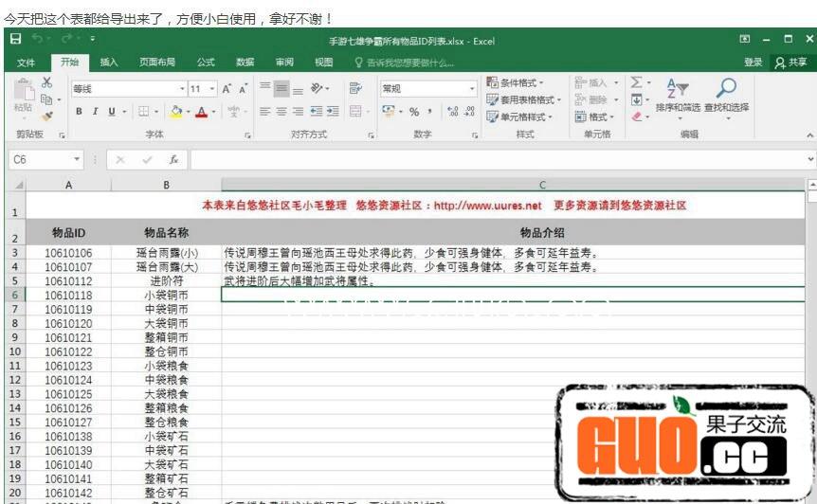Click the 登录 sign-in link

coord(753,63)
